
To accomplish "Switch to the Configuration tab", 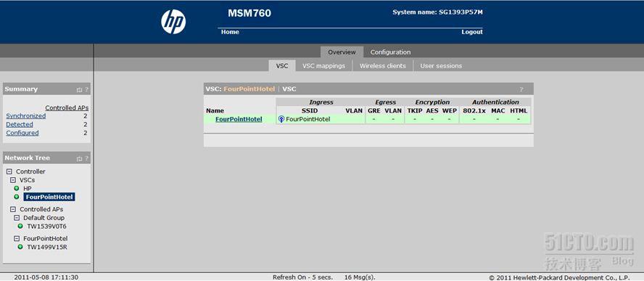I will click(390, 52).
